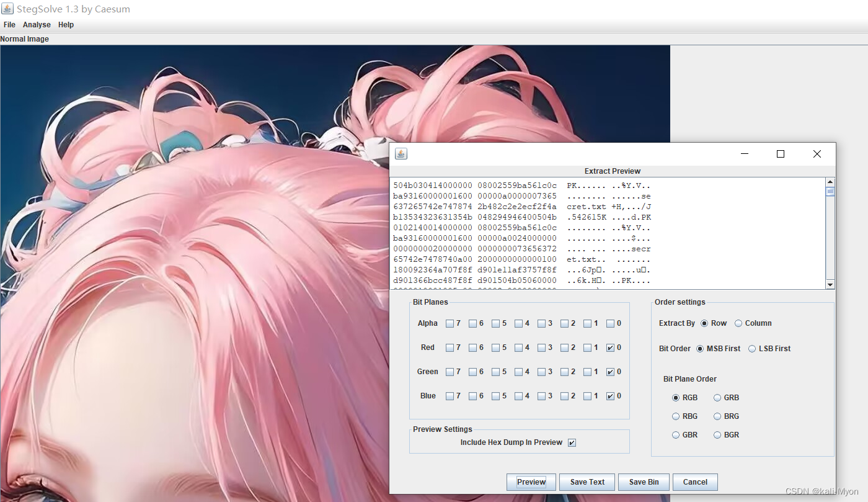The height and width of the screenshot is (502, 868).
Task: Check the Green bit plane 6 checkbox
Action: 472,372
